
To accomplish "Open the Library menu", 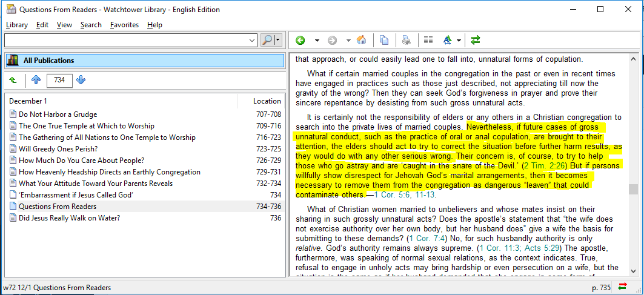I will (17, 25).
